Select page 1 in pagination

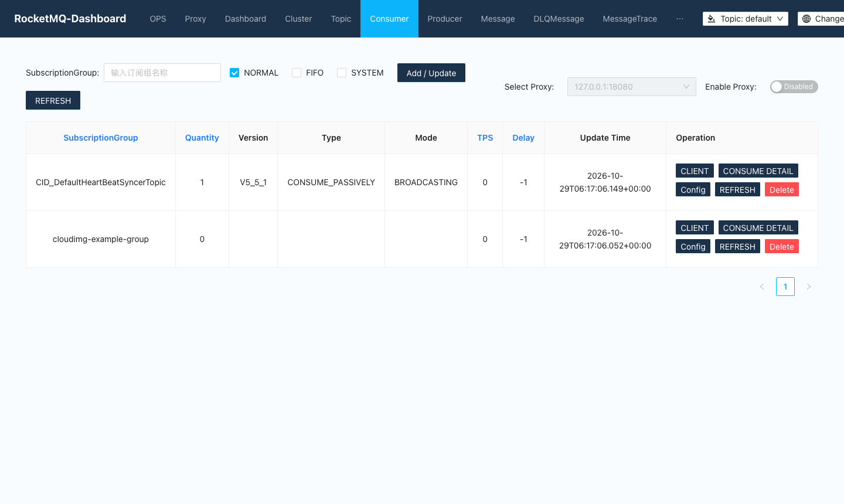[x=785, y=287]
